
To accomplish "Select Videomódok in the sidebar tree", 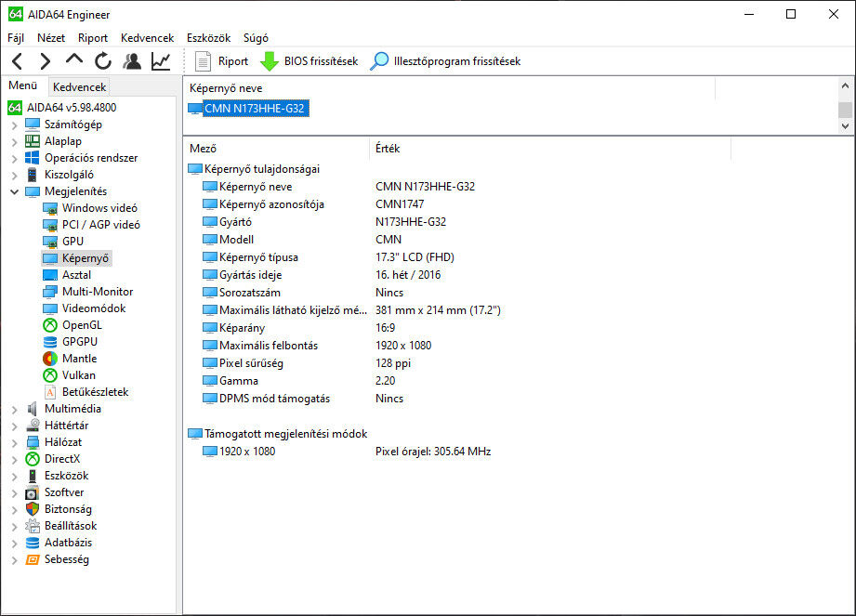I will (x=93, y=308).
